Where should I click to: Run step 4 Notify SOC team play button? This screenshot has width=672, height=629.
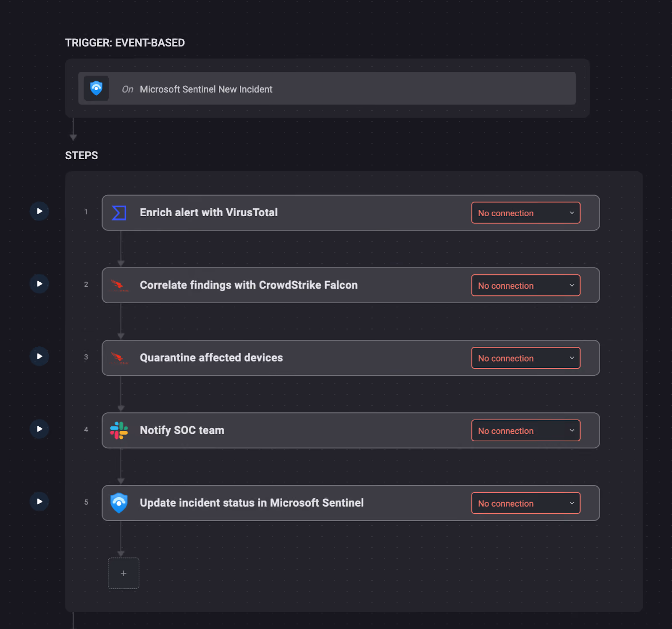39,429
